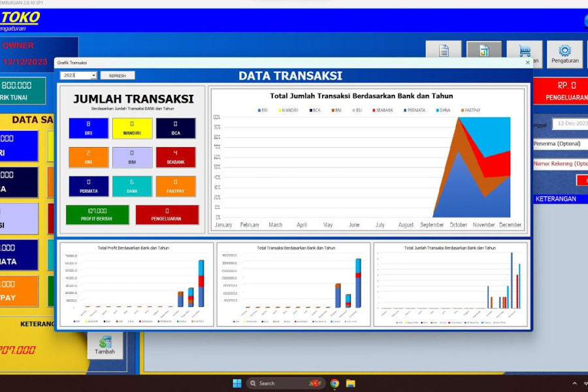Click the 12-Dec-2023 date field in main window
Viewport: 588px width, 392px height.
pos(570,123)
